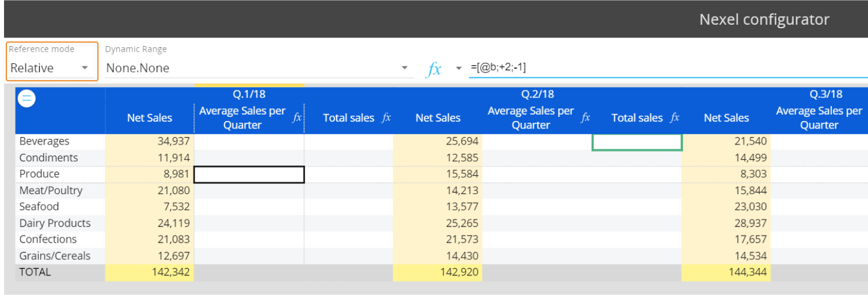Select the Q.2/18 quarter group header
This screenshot has height=295, width=868.
(x=537, y=94)
